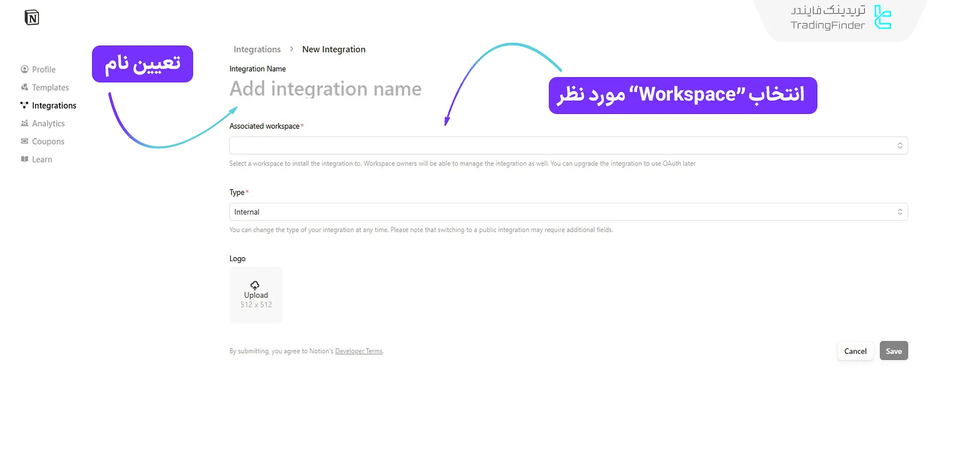Open the Coupons section label
980x456 pixels.
pos(48,141)
